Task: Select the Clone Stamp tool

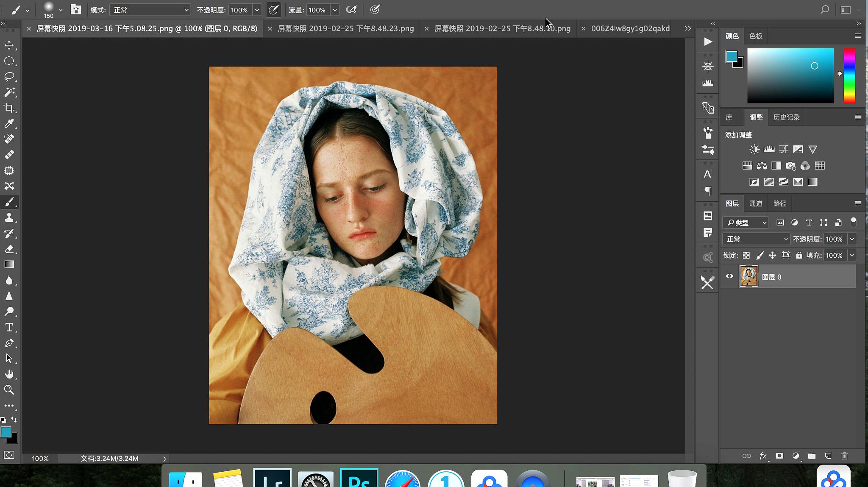Action: click(x=9, y=217)
